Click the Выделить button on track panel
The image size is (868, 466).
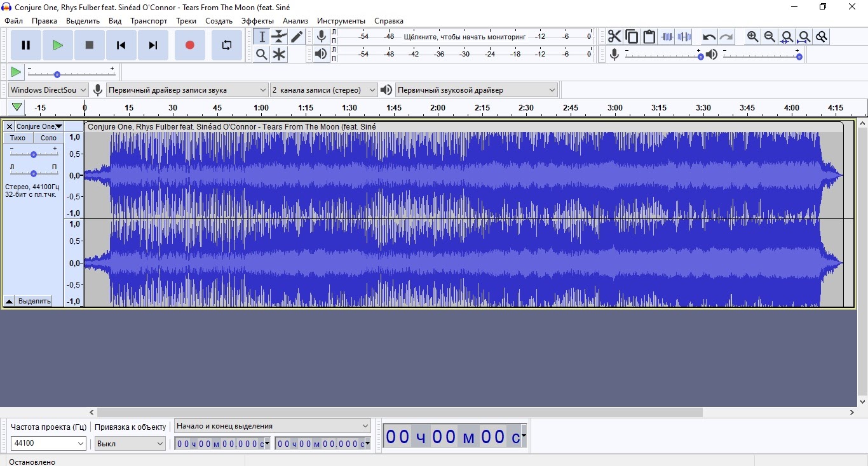click(x=34, y=301)
